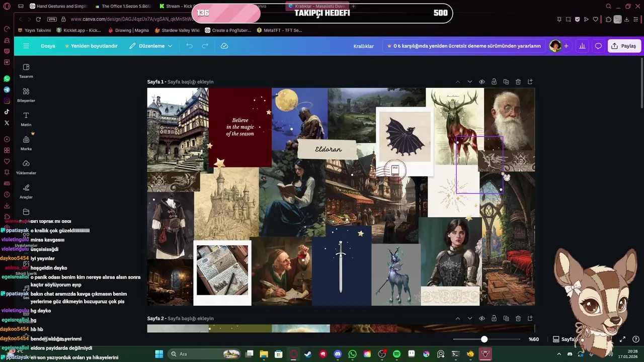Delete Sayfa 2 with trash icon
This screenshot has width=644, height=362.
click(518, 318)
